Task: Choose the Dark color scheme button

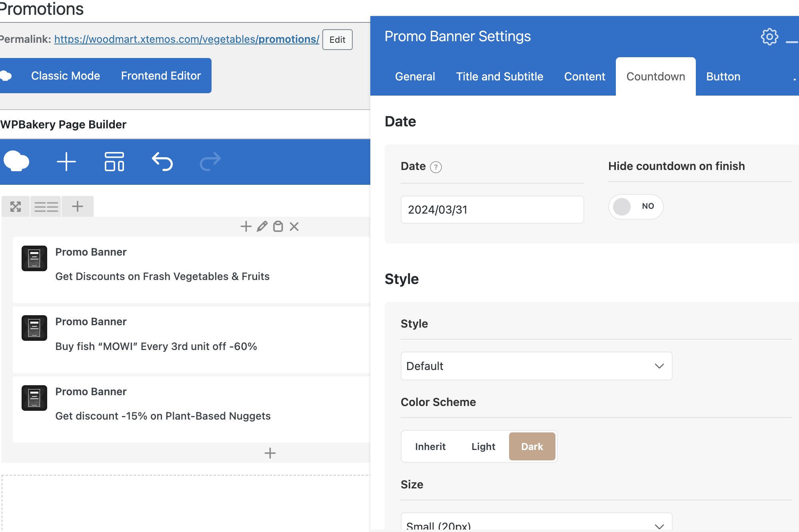Action: point(532,446)
